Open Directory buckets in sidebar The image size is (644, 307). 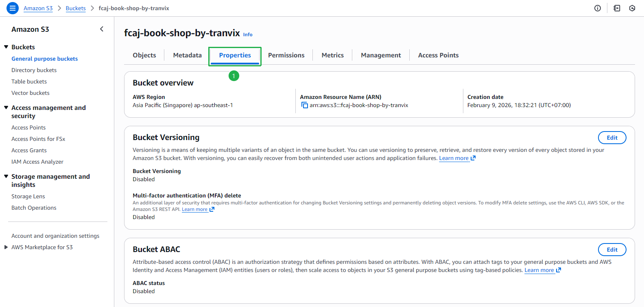(34, 70)
